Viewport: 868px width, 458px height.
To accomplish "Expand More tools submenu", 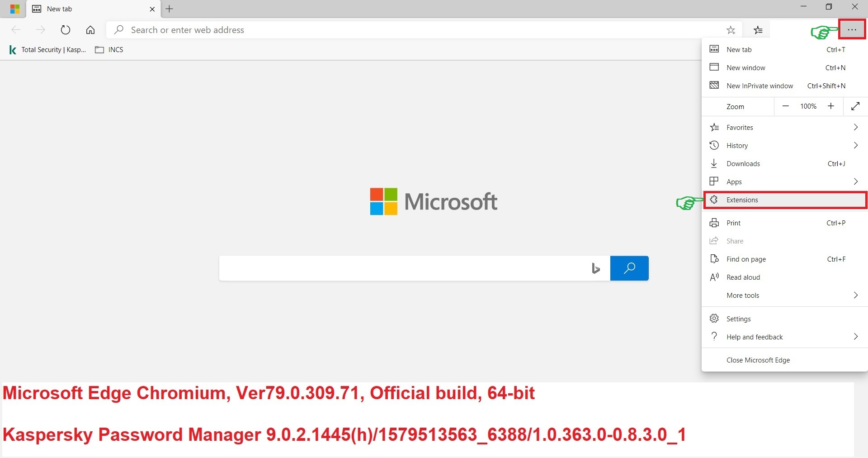I will pyautogui.click(x=784, y=295).
